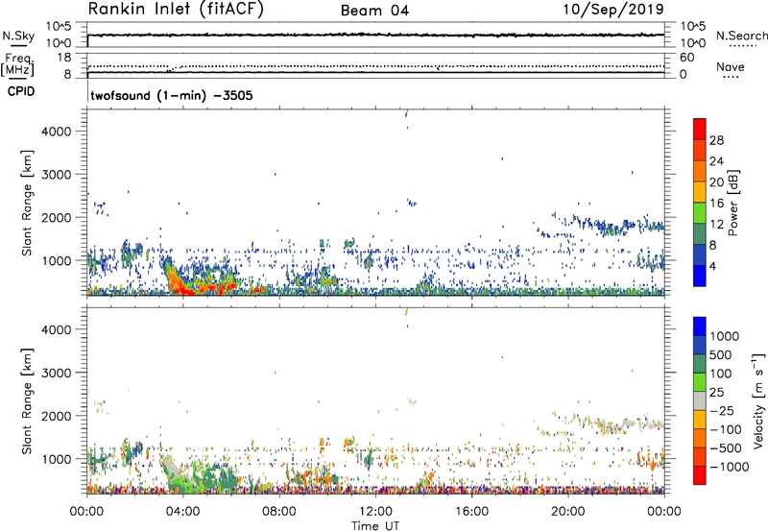Select the 'twofsound (1-min) -3505' text
Screen dimensions: 768x532
click(x=172, y=95)
